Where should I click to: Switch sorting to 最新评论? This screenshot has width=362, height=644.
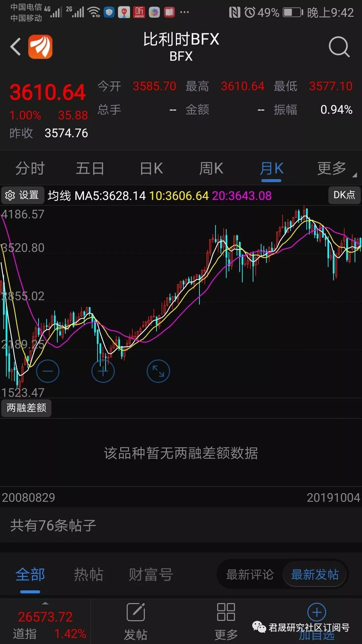[x=250, y=575]
